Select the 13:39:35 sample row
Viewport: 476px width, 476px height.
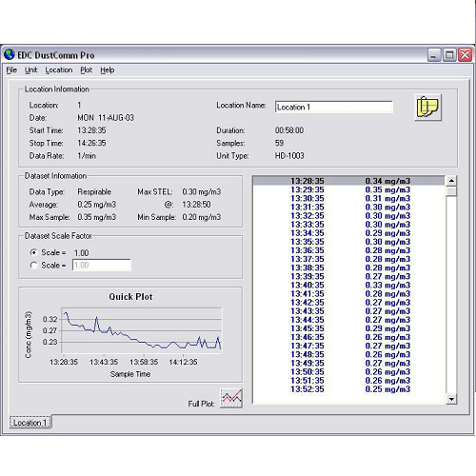pyautogui.click(x=349, y=276)
